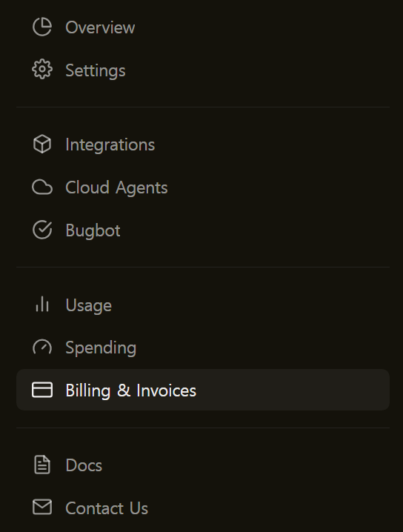Click the Usage bar chart icon
Viewport: 403px width, 532px height.
42,305
